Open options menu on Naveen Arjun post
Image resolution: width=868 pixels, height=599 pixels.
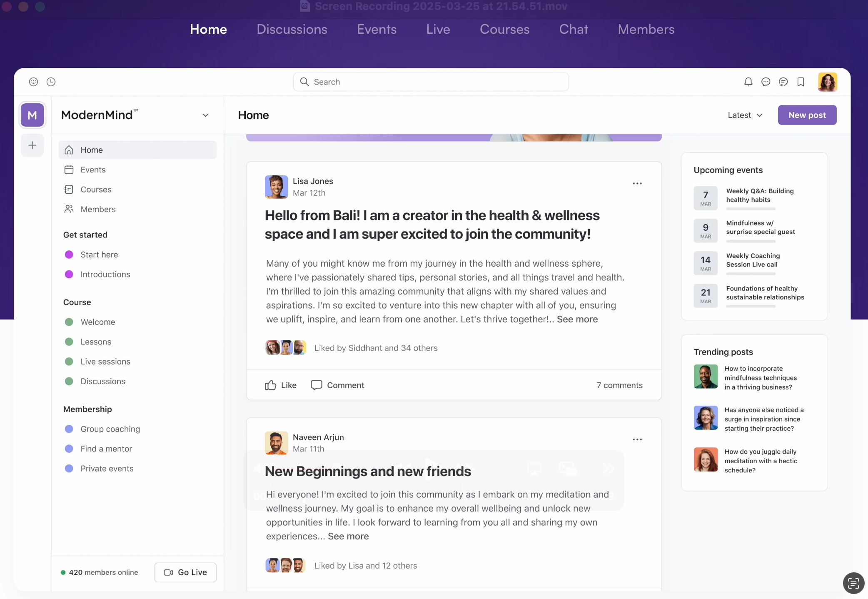click(637, 439)
